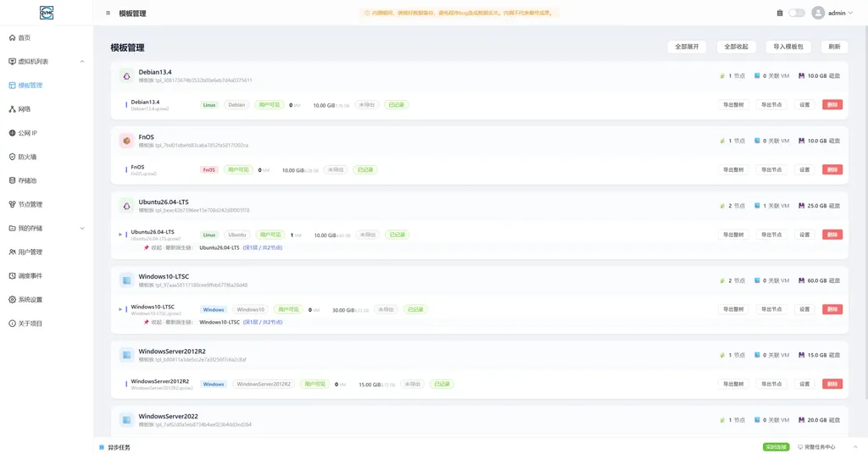Click the FnOS template box icon

[127, 141]
